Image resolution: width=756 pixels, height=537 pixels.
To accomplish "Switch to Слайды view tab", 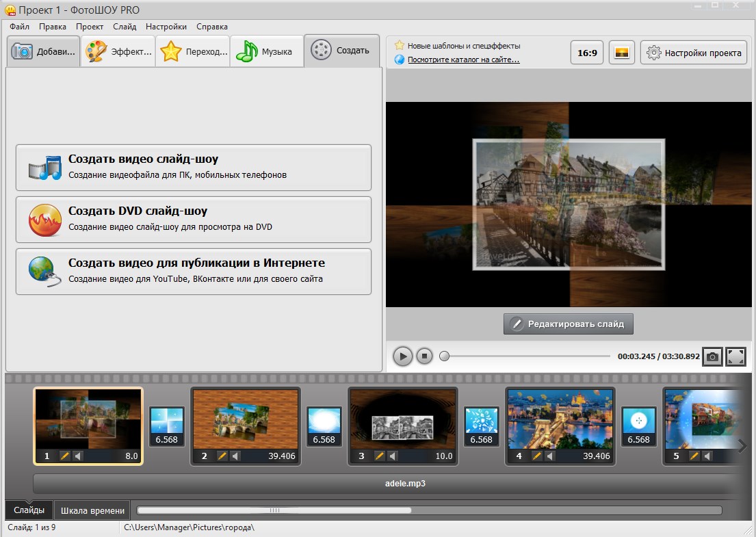I will point(29,510).
